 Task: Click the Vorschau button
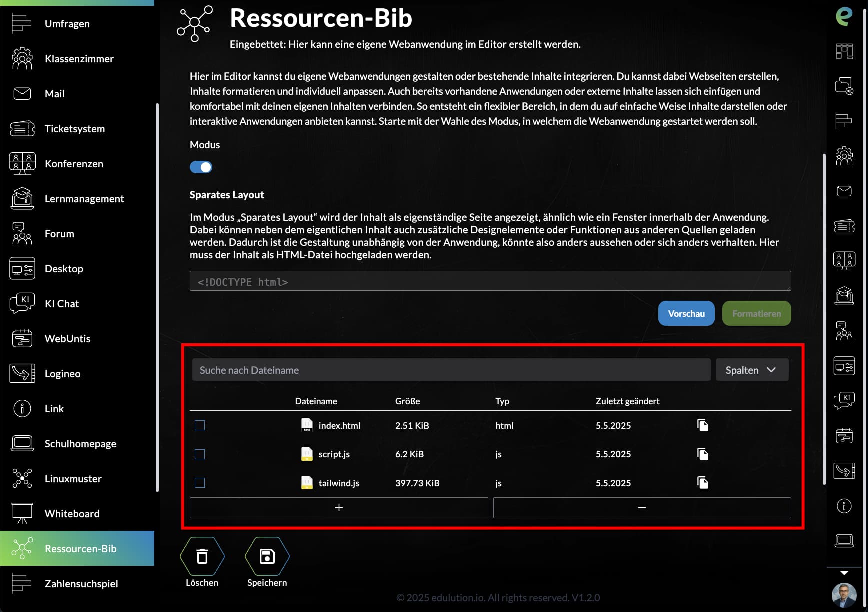pyautogui.click(x=686, y=313)
